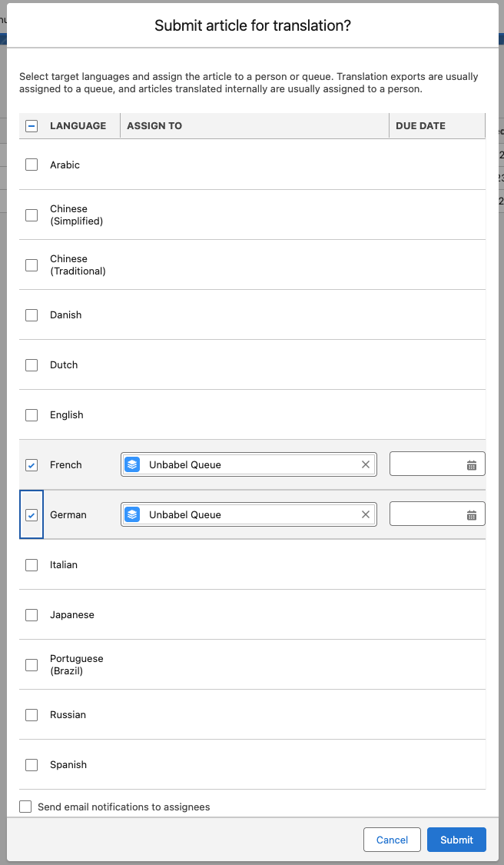504x865 pixels.
Task: Click the English row label
Action: point(67,415)
